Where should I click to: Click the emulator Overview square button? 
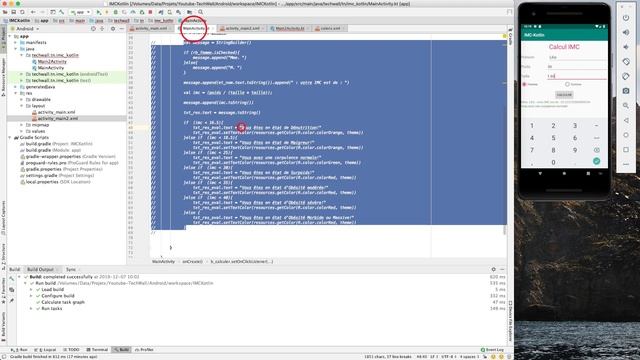626,150
